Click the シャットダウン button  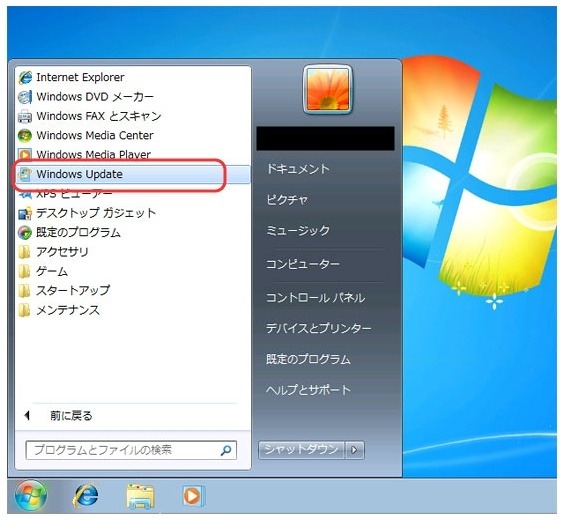tap(301, 450)
